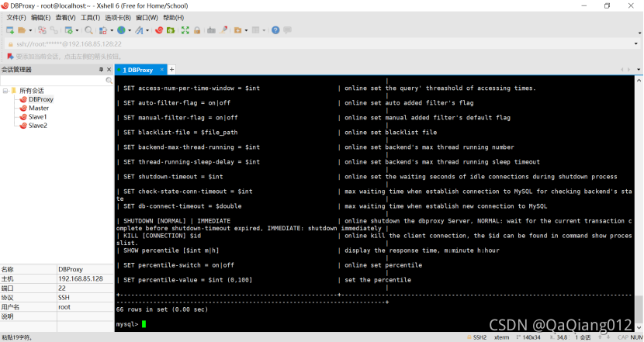Open dropdown arrow beside New folder icon

pos(246,30)
